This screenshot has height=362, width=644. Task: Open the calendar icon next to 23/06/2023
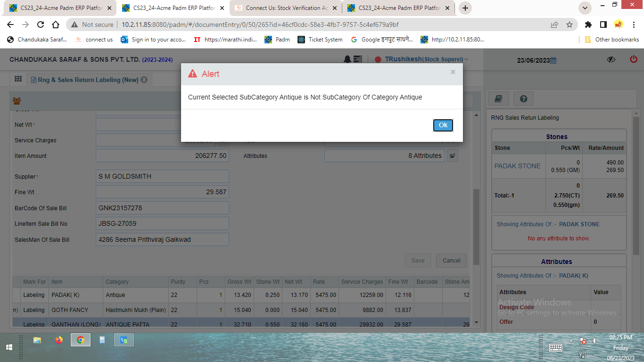point(553,60)
